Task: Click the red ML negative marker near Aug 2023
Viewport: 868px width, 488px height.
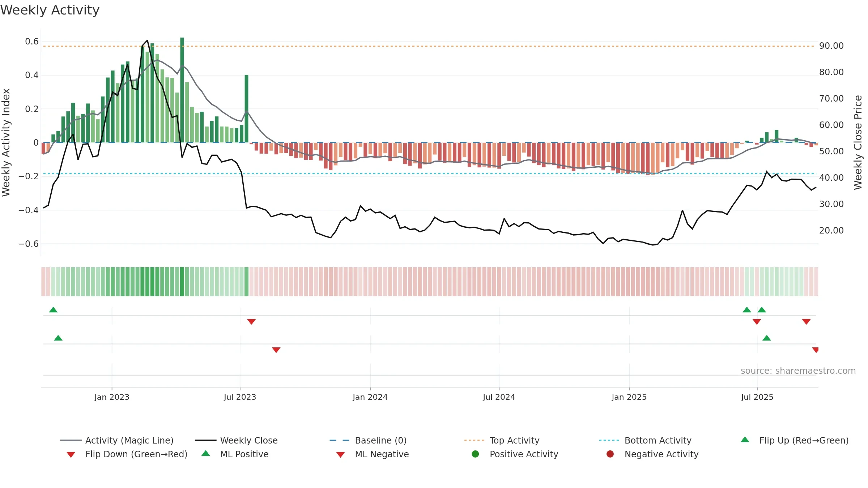Action: (x=276, y=350)
